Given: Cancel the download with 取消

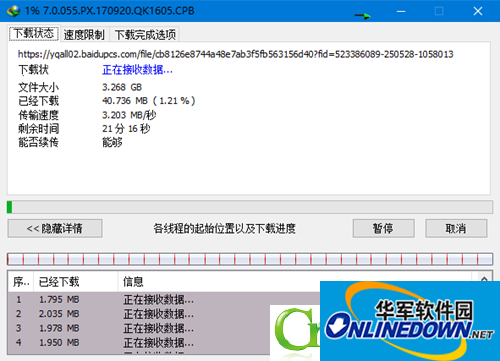Looking at the screenshot, I should coord(456,228).
